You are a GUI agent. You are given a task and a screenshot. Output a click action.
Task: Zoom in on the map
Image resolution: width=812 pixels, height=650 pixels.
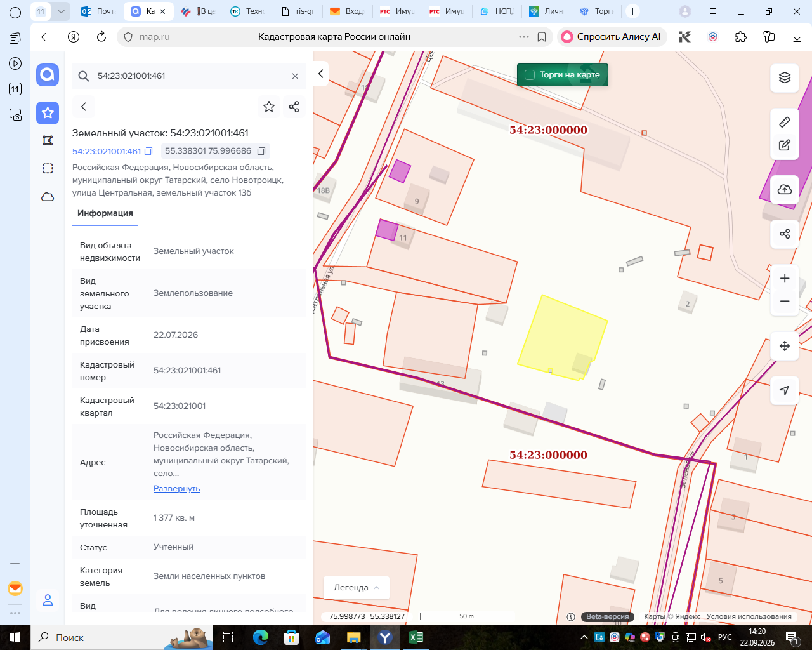click(x=785, y=279)
